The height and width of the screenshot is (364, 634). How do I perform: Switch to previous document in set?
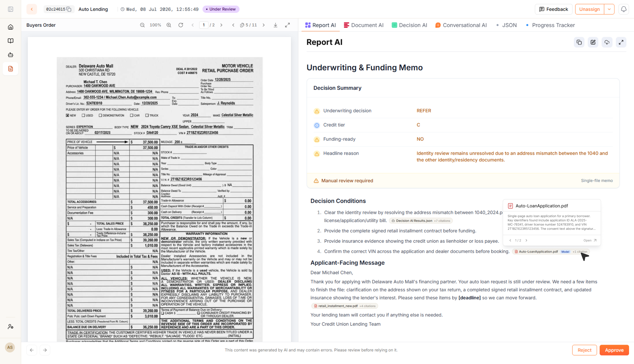(233, 25)
